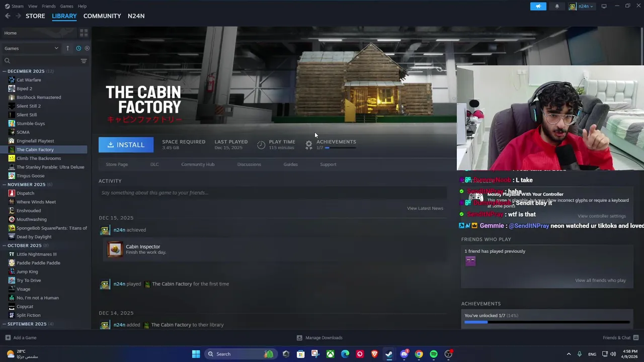Install The Cabin Factory
Image resolution: width=644 pixels, height=362 pixels.
click(126, 145)
